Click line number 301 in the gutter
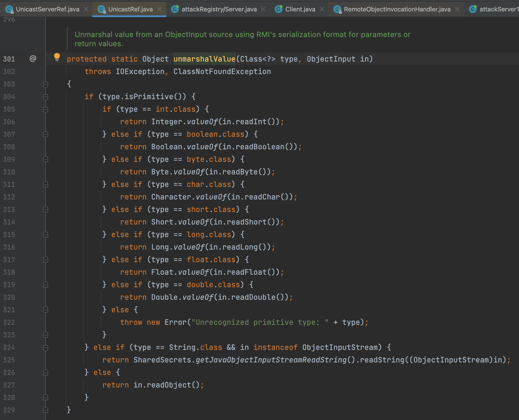The height and width of the screenshot is (420, 519). (x=9, y=59)
